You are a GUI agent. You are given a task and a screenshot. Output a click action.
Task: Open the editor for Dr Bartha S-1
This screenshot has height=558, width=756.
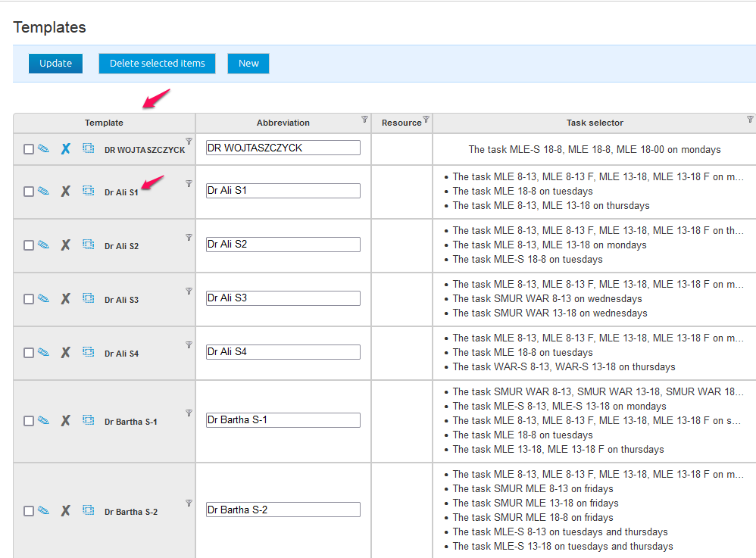(x=43, y=420)
